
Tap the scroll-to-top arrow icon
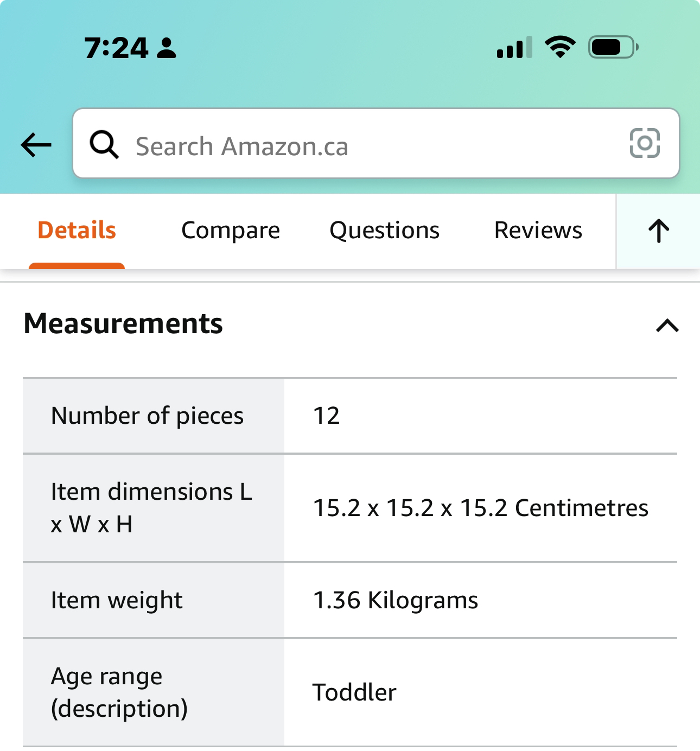(659, 231)
